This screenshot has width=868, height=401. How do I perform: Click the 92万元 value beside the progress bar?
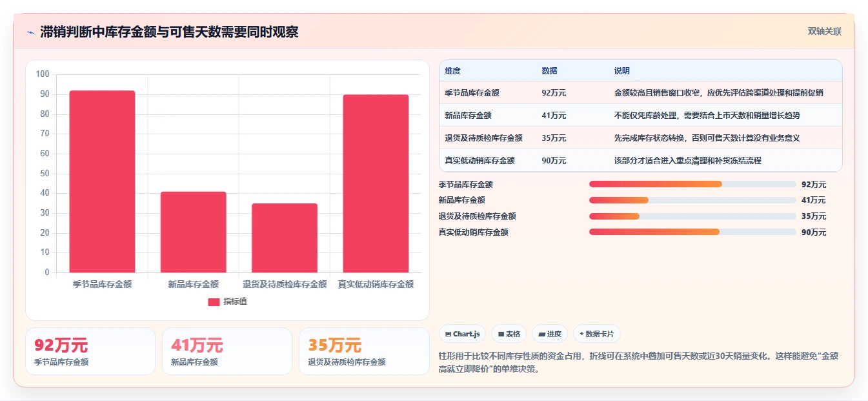coord(814,185)
